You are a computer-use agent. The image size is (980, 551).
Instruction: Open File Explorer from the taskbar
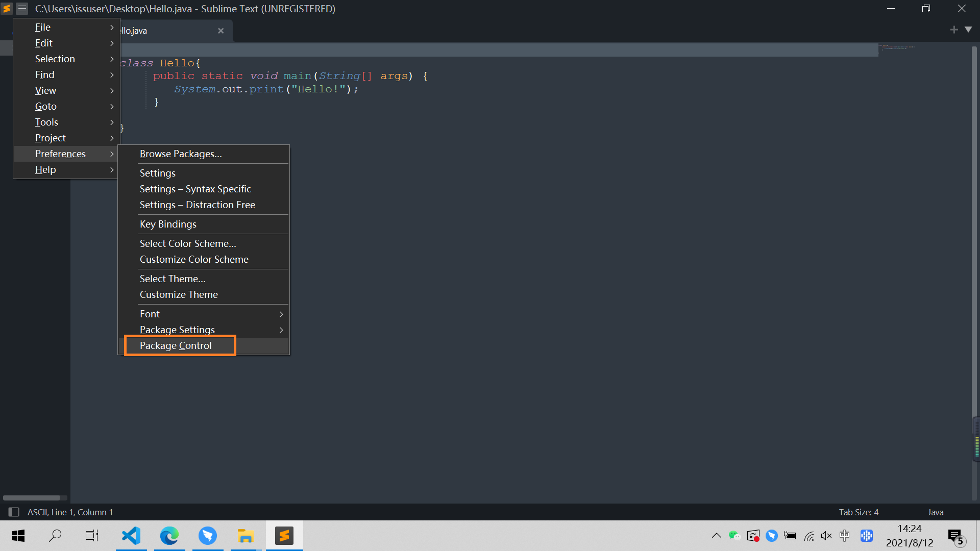(246, 535)
